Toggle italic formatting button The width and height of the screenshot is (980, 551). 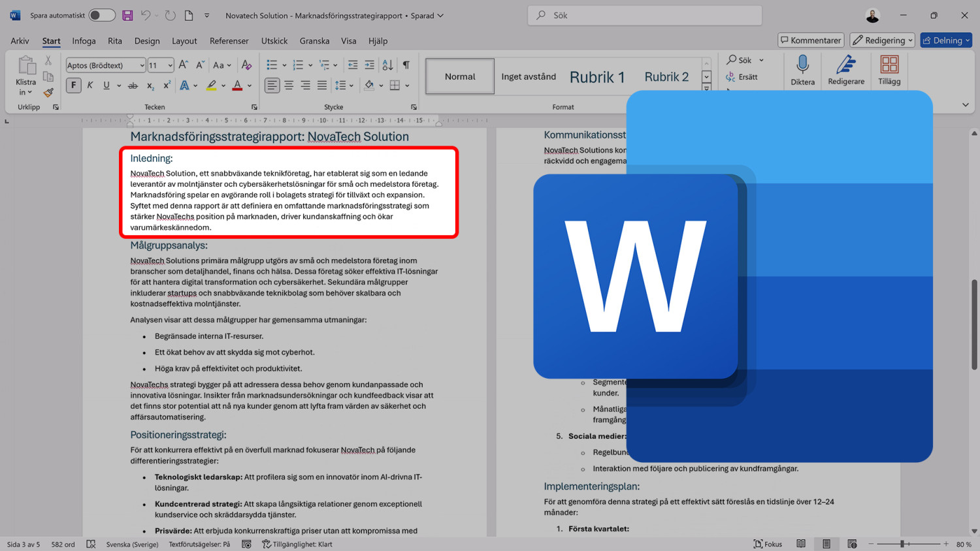point(90,86)
